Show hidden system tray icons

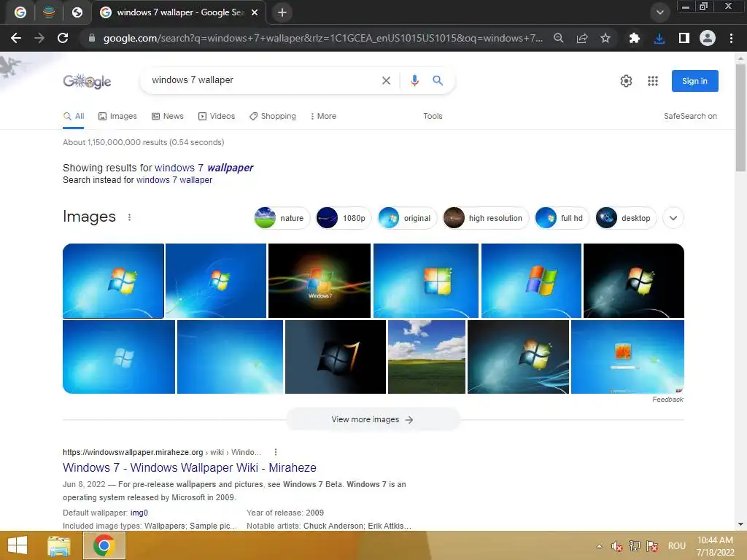[600, 546]
